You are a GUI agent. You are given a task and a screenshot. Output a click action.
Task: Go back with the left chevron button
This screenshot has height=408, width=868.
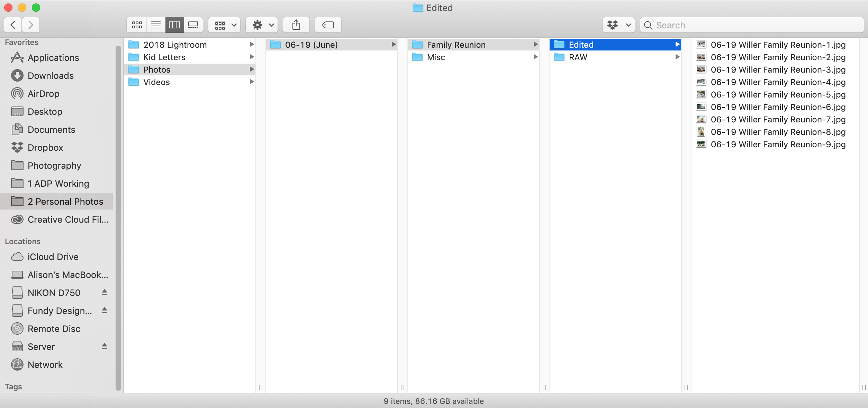pos(13,25)
